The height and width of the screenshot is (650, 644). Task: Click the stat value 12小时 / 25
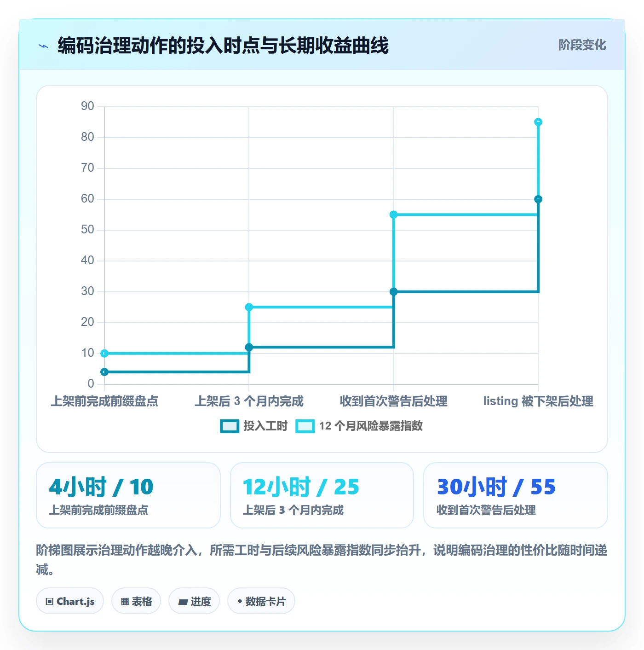tap(301, 487)
